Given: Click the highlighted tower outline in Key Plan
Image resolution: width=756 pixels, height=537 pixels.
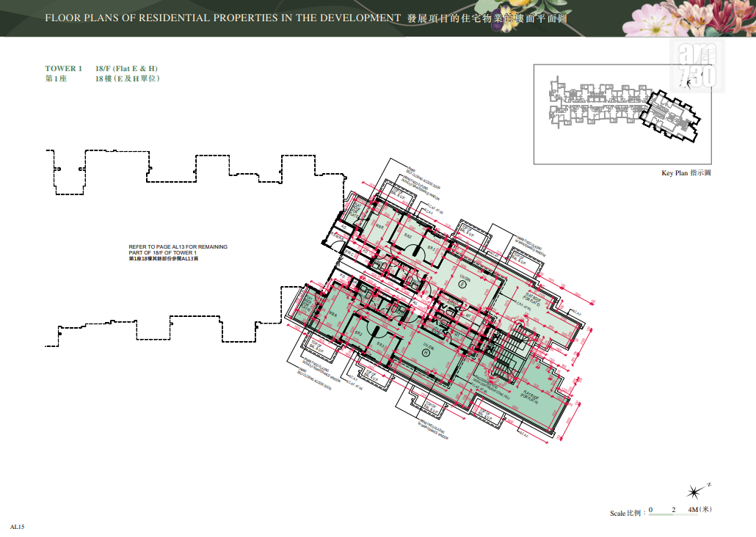Looking at the screenshot, I should tap(671, 115).
